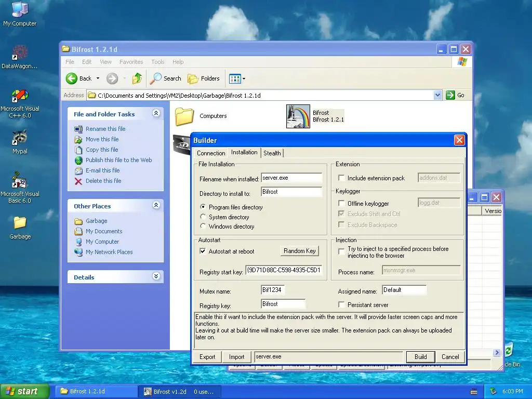The height and width of the screenshot is (399, 532).
Task: Select Program files directory radio
Action: (203, 207)
